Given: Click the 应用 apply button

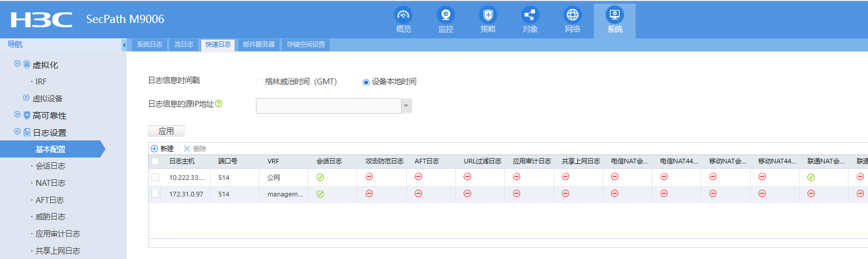Looking at the screenshot, I should (166, 131).
